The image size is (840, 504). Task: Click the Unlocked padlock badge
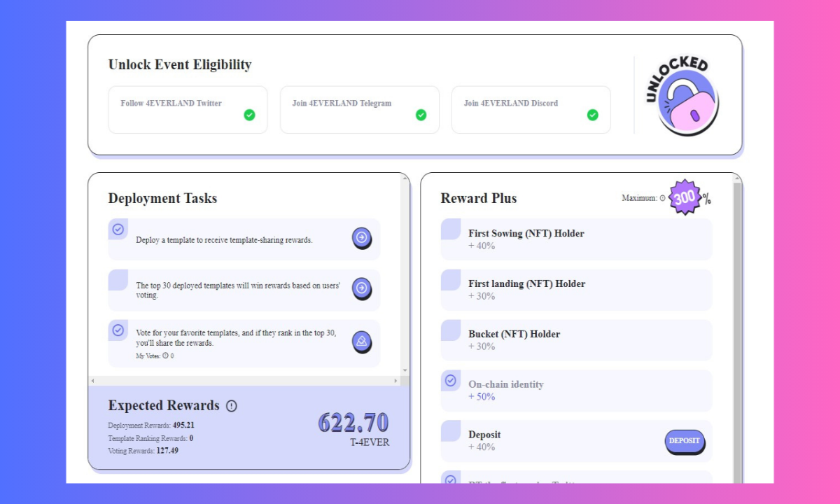point(681,95)
